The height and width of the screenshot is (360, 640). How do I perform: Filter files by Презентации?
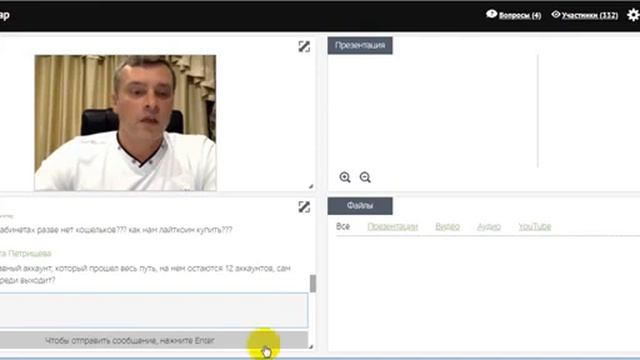click(393, 227)
